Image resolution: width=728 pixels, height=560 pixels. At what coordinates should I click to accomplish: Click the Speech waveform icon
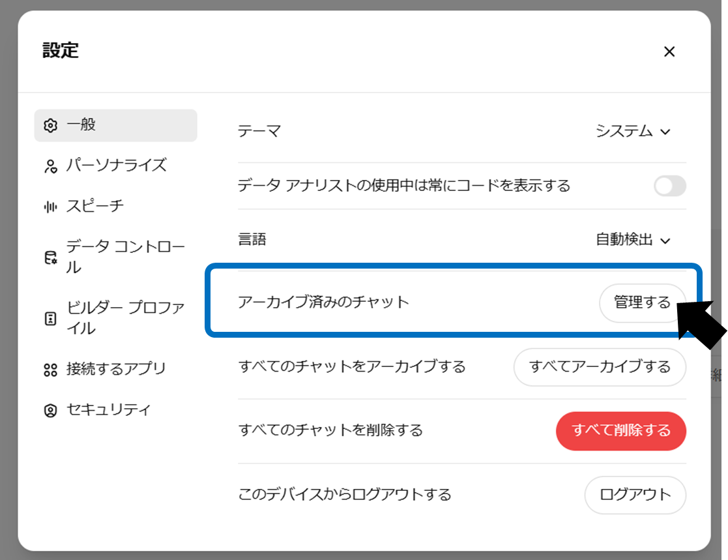50,207
